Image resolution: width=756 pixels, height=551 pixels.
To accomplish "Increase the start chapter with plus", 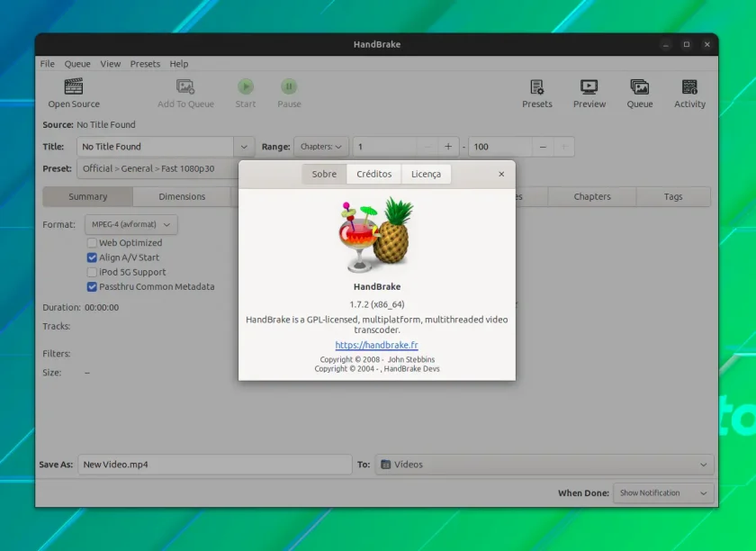I will click(448, 147).
